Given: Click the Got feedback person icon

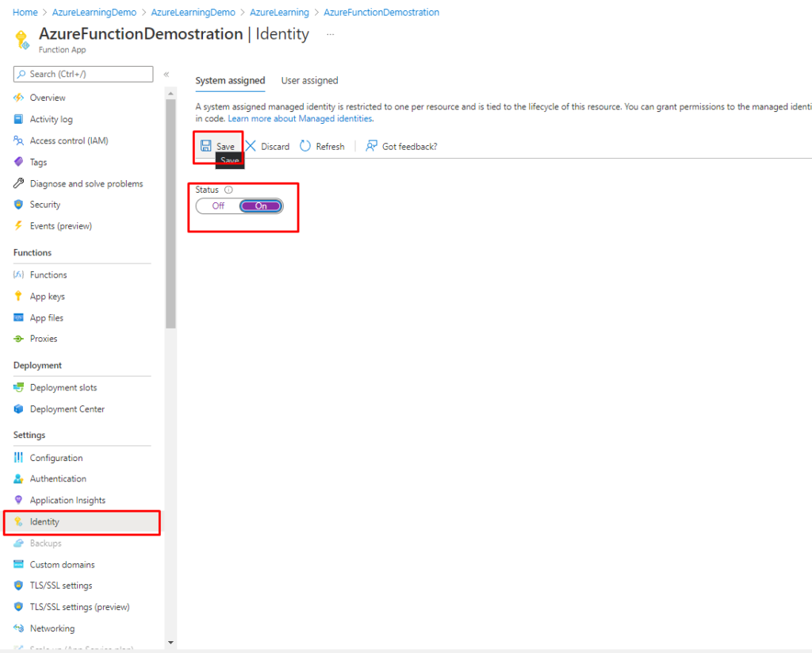Looking at the screenshot, I should click(371, 146).
